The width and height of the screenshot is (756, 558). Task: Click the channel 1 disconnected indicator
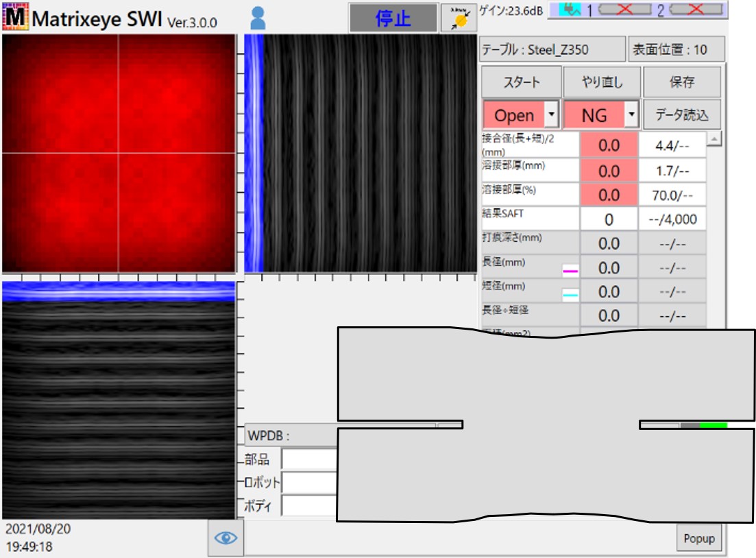[625, 9]
